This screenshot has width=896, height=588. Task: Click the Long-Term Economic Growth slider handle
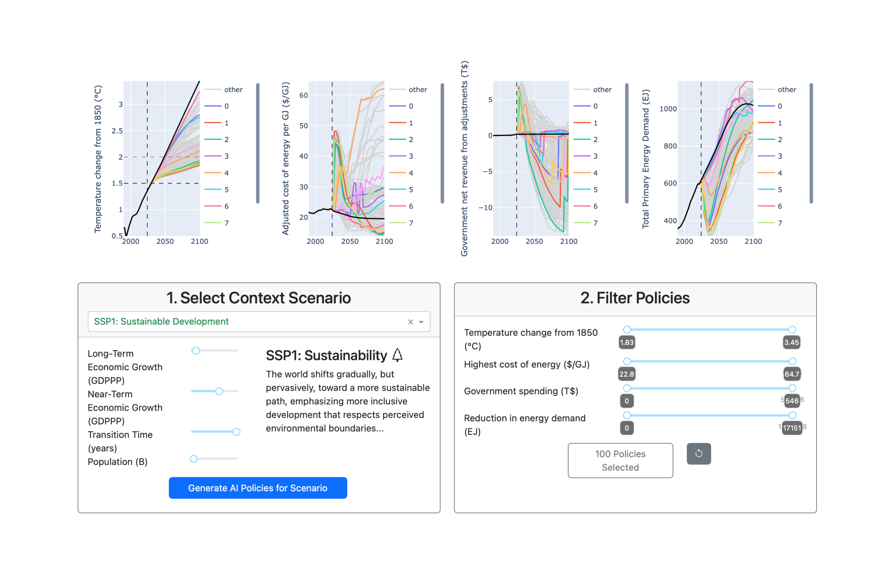[196, 351]
